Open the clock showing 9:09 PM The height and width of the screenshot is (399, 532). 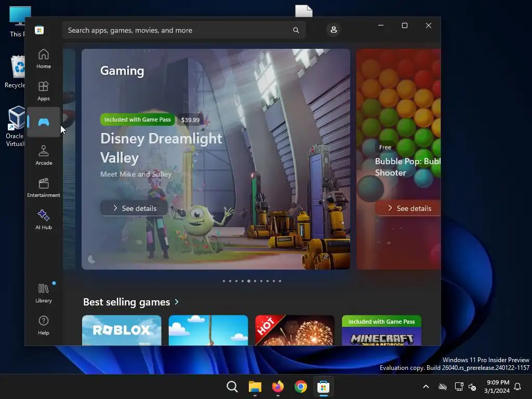tap(497, 387)
